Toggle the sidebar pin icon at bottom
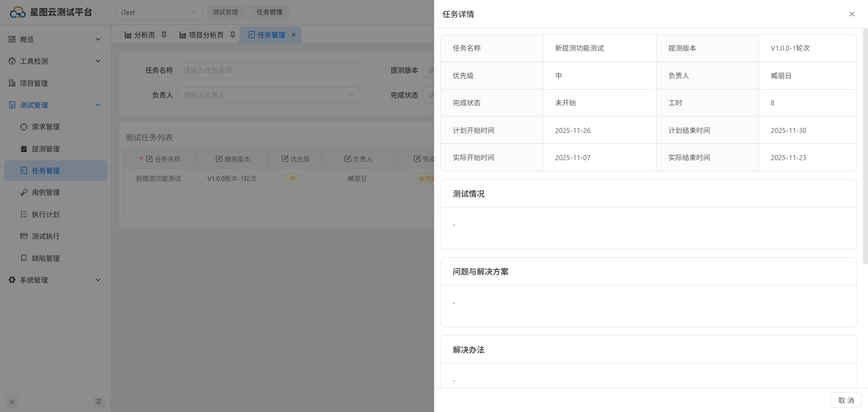 click(x=99, y=402)
